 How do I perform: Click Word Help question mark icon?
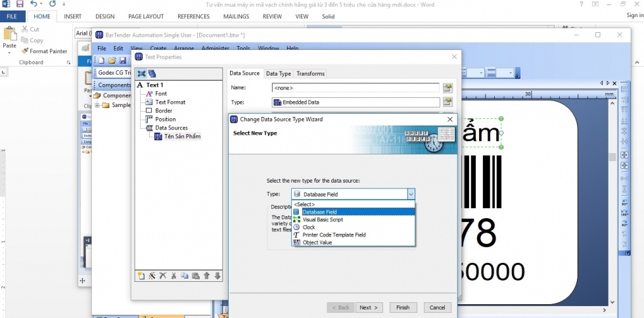[x=581, y=4]
